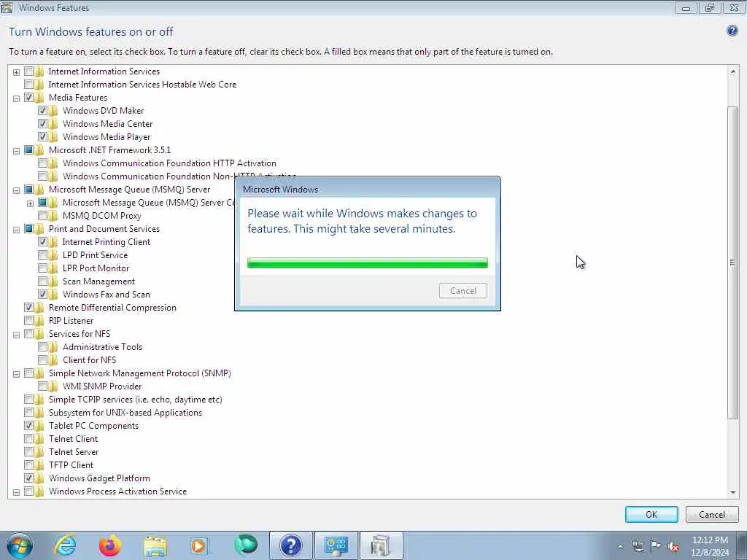Select Subsystem for UNIX-based Applications row
Viewport: 747px width, 560px height.
[x=125, y=413]
